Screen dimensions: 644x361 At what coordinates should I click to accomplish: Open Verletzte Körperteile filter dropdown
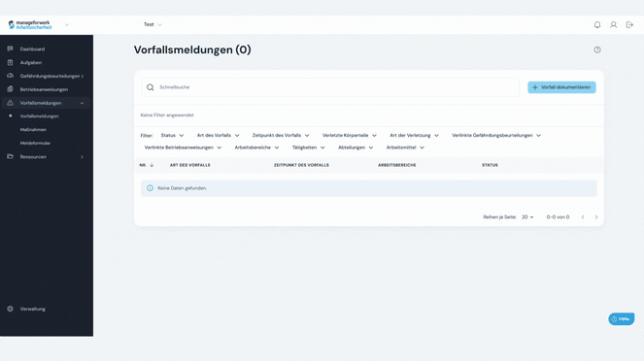tap(350, 136)
